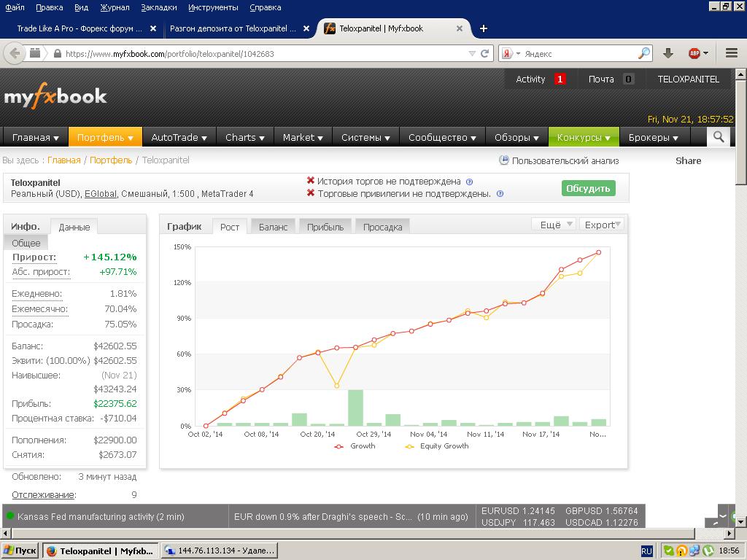Image resolution: width=747 pixels, height=560 pixels.
Task: Close the Trade Like A Pro tab
Action: [153, 28]
